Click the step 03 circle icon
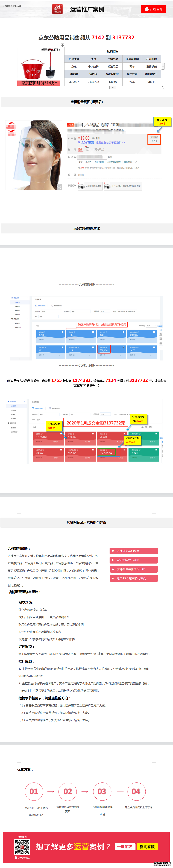The width and height of the screenshot is (173, 868). coord(102,791)
